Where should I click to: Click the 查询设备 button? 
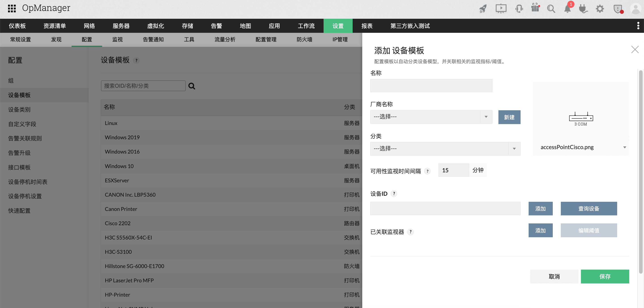pyautogui.click(x=589, y=209)
